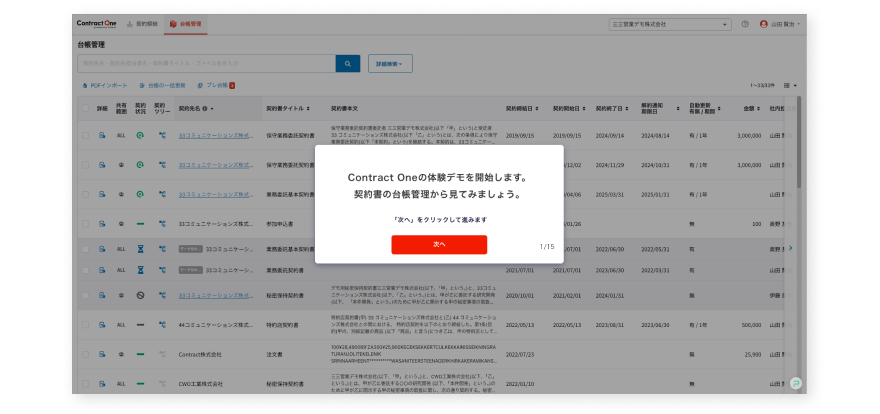Open detail icon for 業務委託契約書 row

(102, 270)
